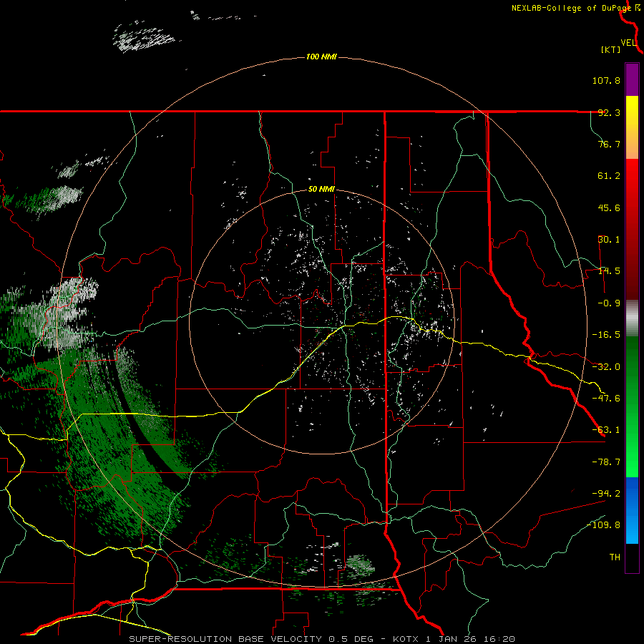Click the 92.3 legend value
Viewport: 644px width, 644px height.
pyautogui.click(x=609, y=112)
